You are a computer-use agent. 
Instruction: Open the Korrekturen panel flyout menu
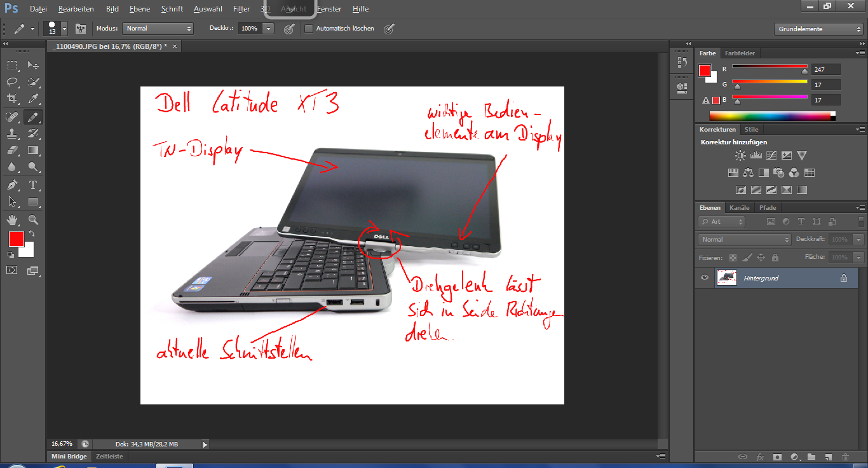(860, 130)
